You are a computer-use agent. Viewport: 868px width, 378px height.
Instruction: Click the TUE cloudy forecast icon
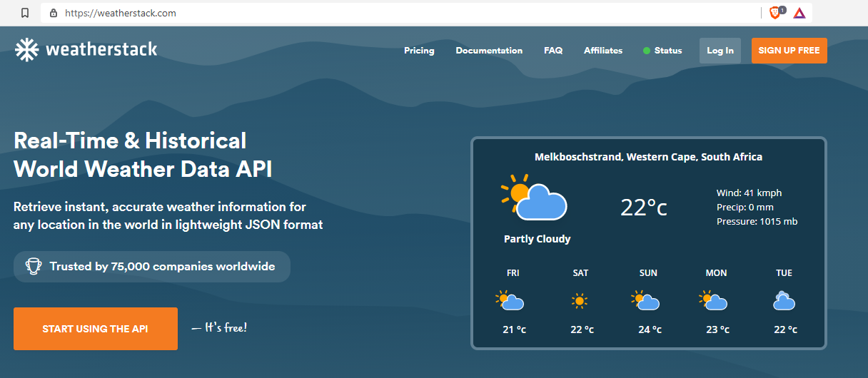tap(784, 300)
